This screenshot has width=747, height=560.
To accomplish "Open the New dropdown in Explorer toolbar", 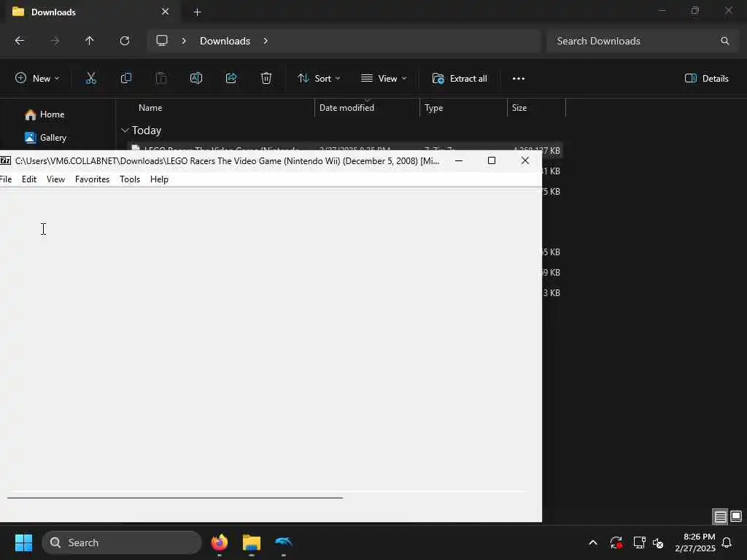I will (x=37, y=79).
